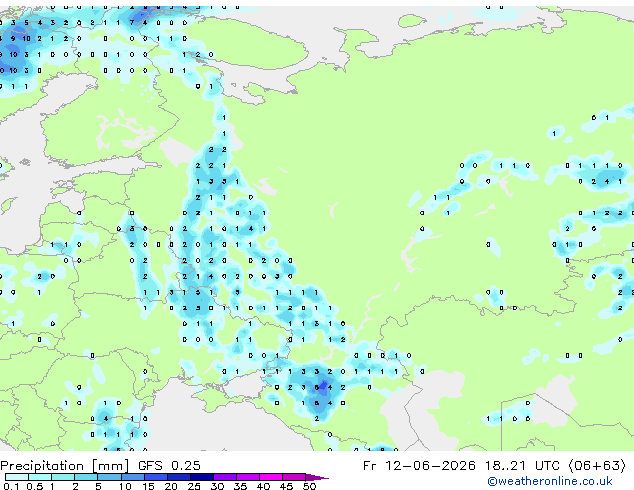Image resolution: width=634 pixels, height=490 pixels.
Task: Click the legend label '30'
Action: click(x=217, y=486)
